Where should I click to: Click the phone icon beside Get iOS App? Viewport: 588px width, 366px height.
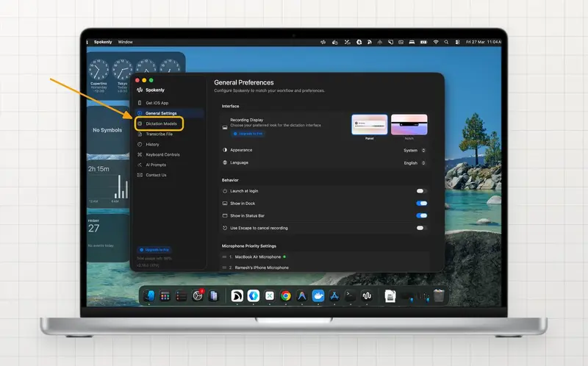coord(140,103)
